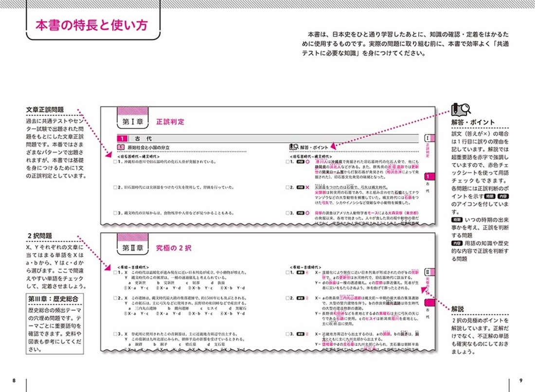Click the pink ○ mark on answer 3 in 正誤判定

307,213
